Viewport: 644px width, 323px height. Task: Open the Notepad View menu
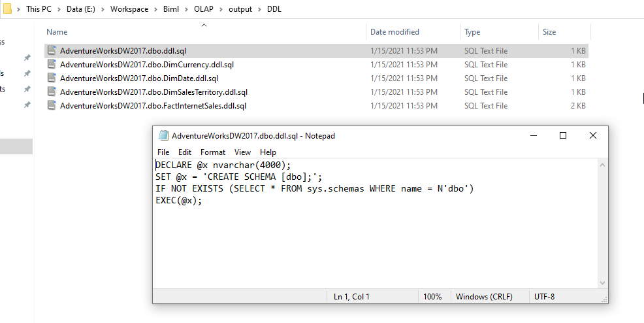click(x=242, y=152)
